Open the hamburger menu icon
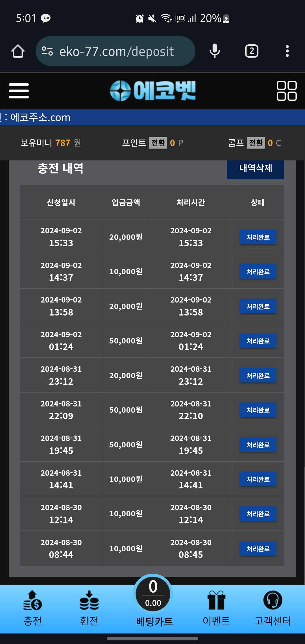 [19, 91]
